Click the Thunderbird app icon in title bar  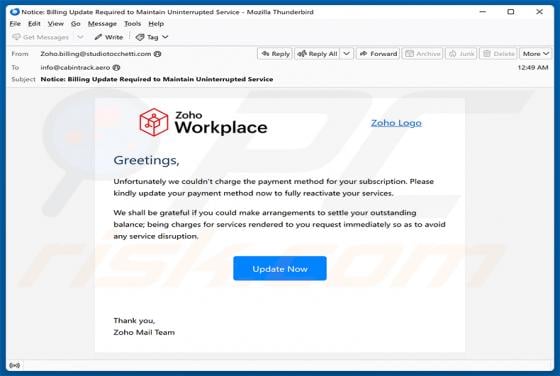[15, 12]
